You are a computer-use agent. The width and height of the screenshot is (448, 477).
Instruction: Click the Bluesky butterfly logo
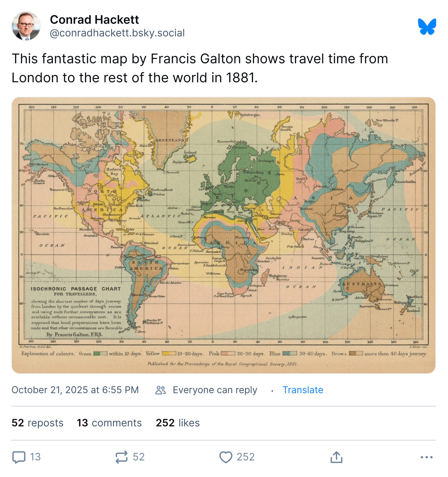click(427, 27)
